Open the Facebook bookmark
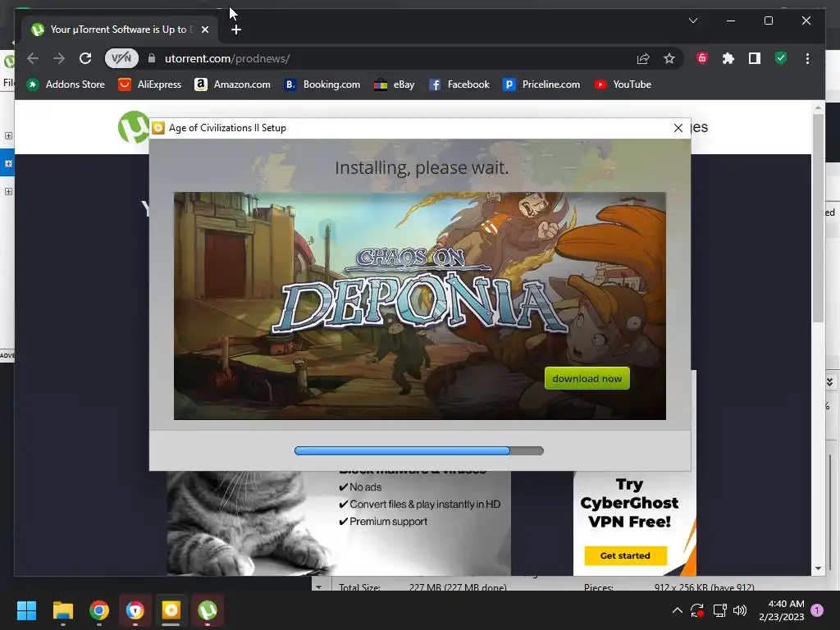 tap(459, 84)
